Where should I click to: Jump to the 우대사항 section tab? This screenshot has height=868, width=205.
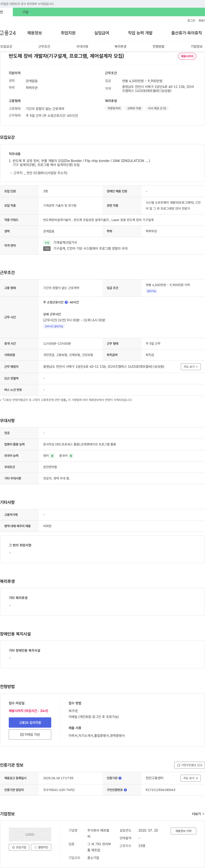click(82, 46)
